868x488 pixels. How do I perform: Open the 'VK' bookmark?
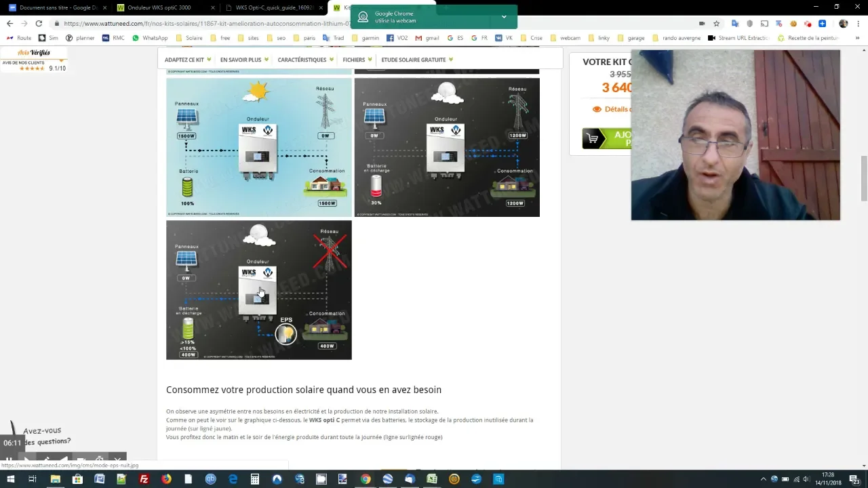[x=504, y=38]
